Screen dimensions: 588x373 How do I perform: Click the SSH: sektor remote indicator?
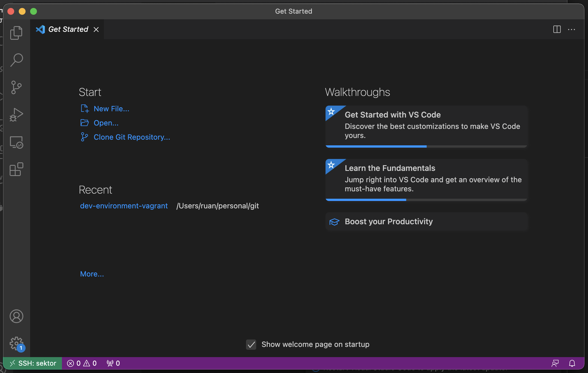[33, 363]
